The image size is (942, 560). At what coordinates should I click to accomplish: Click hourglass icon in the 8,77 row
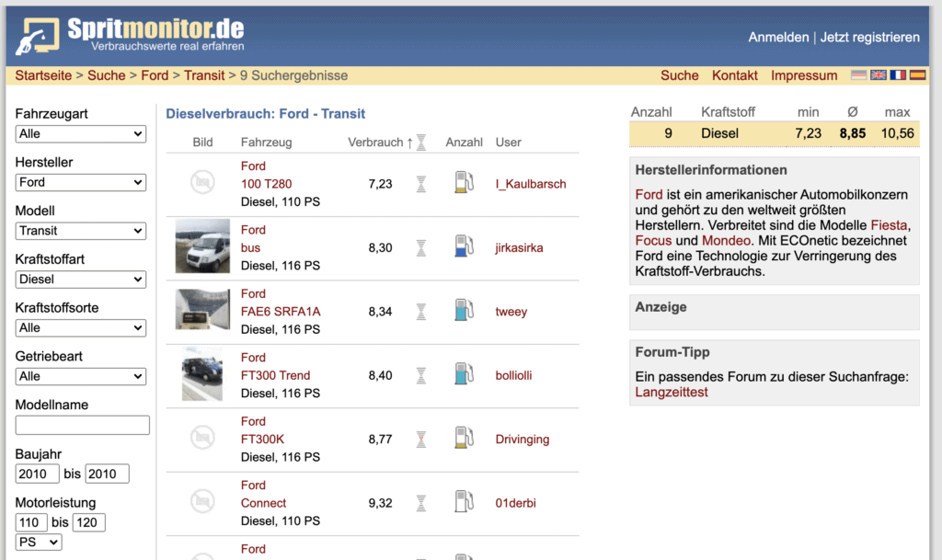pos(421,440)
